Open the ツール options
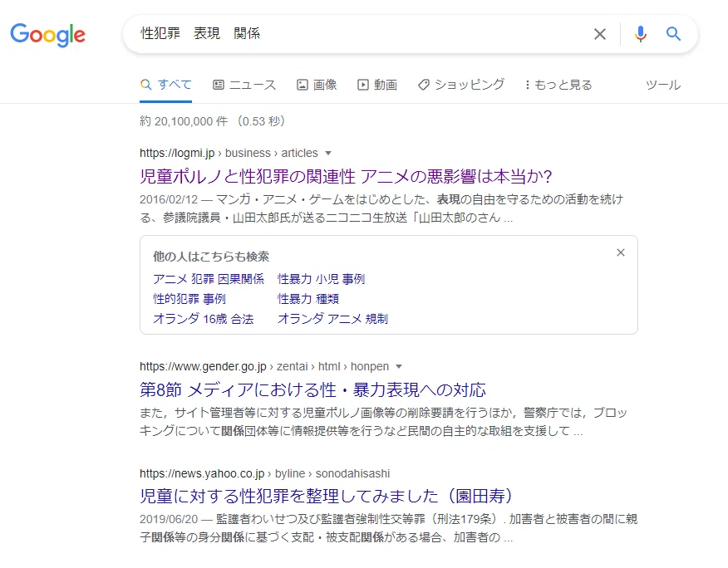 [663, 85]
